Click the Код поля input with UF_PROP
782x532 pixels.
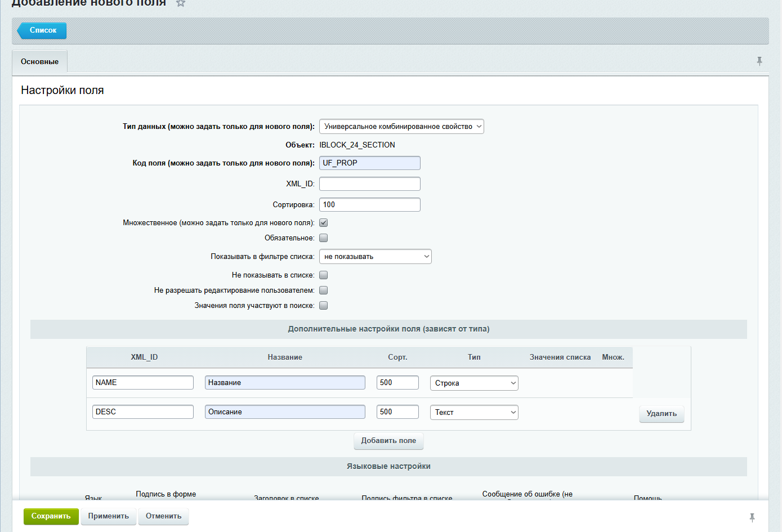point(369,163)
